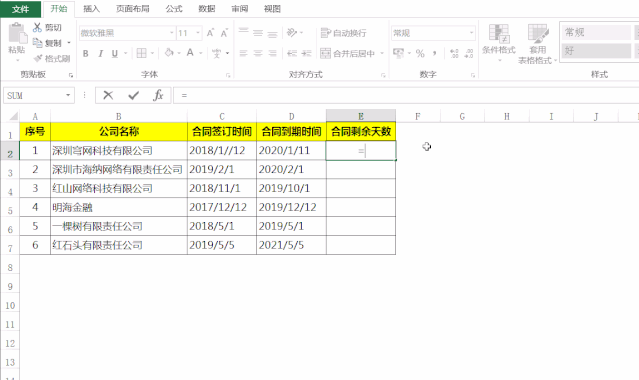Image resolution: width=639 pixels, height=380 pixels.
Task: Click the Insert Function fx button
Action: pyautogui.click(x=158, y=95)
